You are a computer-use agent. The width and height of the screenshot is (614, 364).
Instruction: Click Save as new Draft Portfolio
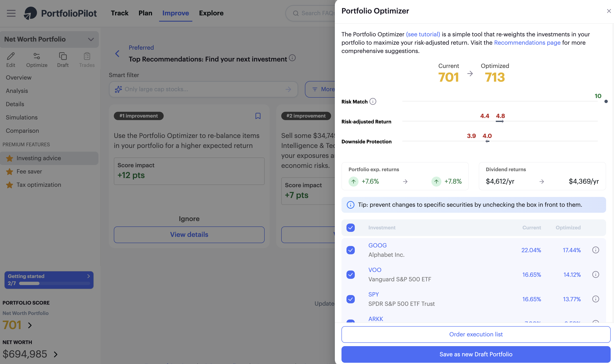click(x=476, y=354)
